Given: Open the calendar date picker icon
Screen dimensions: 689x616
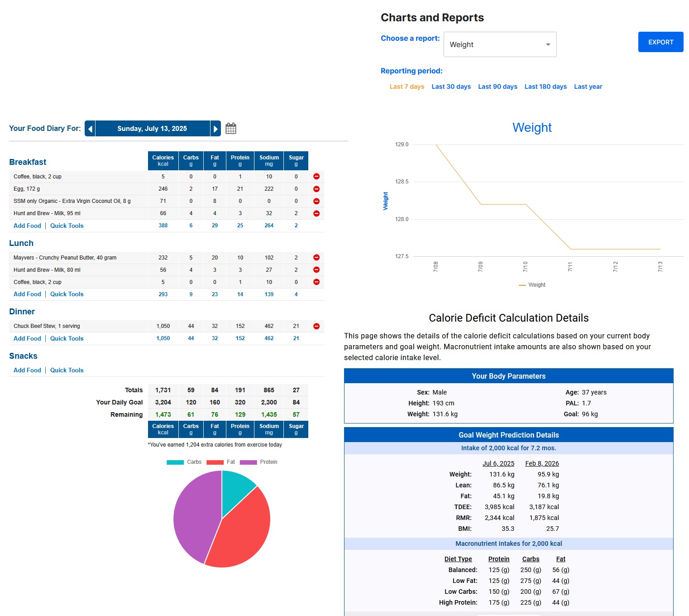Looking at the screenshot, I should (231, 128).
